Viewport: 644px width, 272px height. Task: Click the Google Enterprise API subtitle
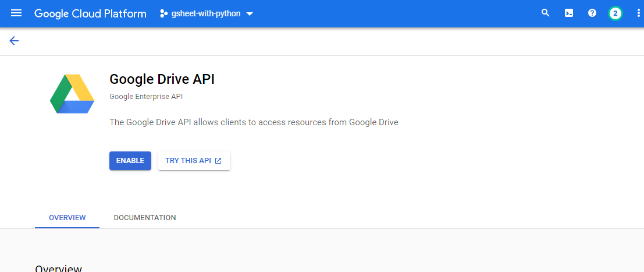point(146,97)
